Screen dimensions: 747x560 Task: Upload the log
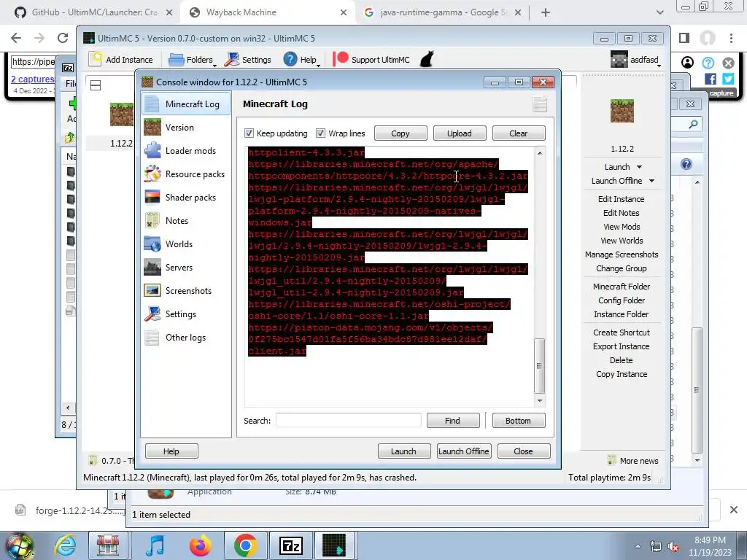tap(460, 133)
